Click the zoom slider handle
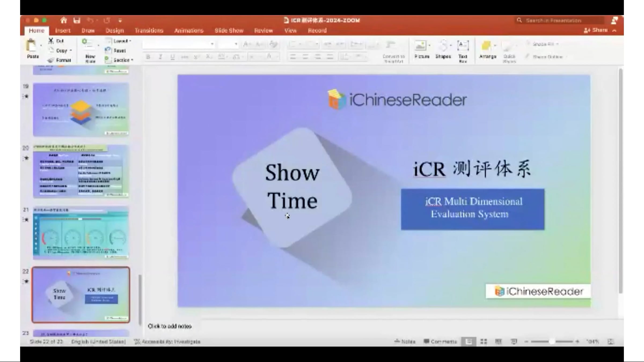This screenshot has width=644, height=362. pos(552,341)
